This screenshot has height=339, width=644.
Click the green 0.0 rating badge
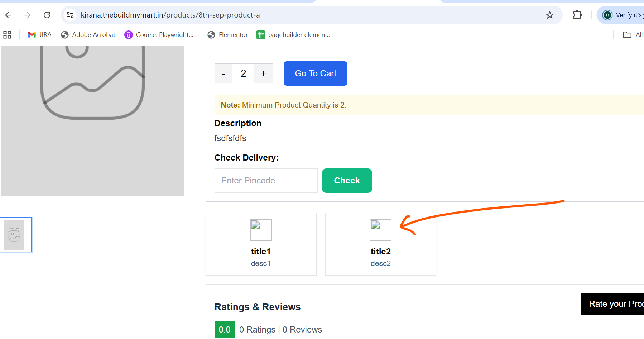pos(225,330)
